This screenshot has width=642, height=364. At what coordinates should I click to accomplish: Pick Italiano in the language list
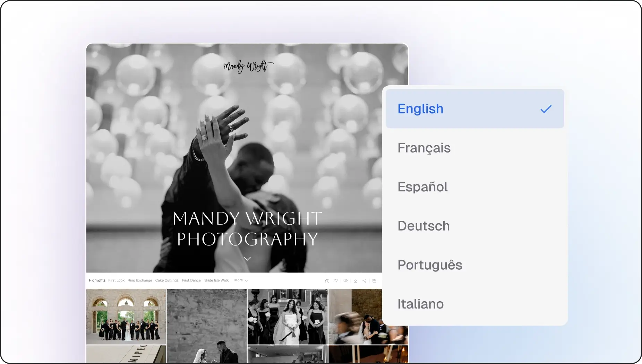475,304
